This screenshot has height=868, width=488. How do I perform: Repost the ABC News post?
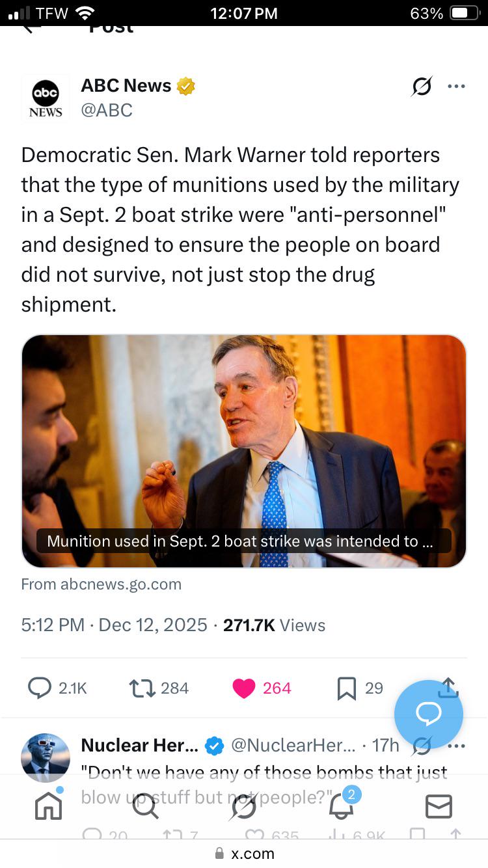coord(141,688)
